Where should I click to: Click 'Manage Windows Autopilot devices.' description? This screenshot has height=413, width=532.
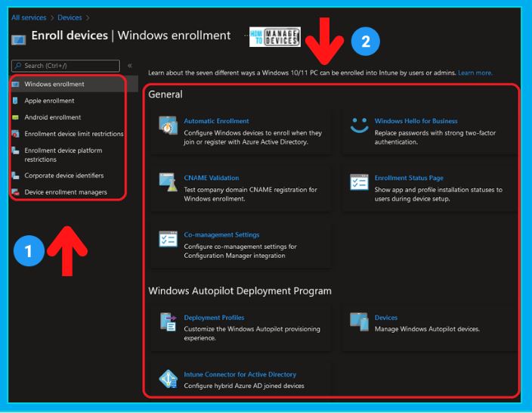click(x=427, y=329)
